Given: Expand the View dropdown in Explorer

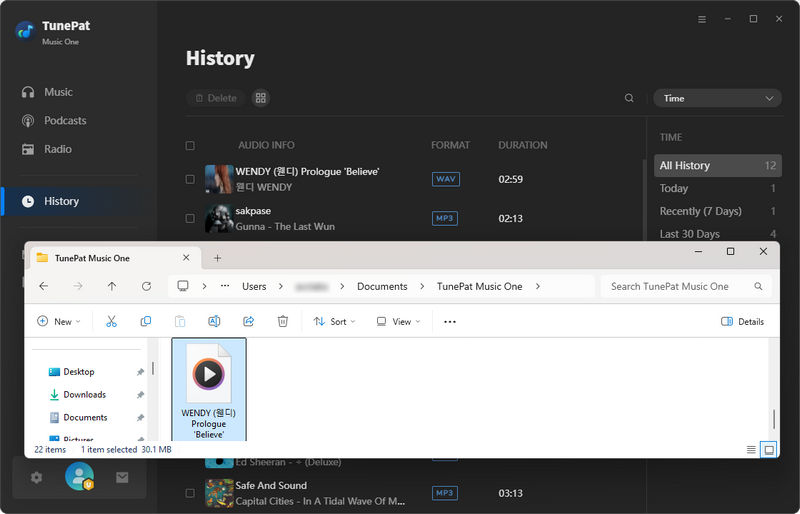Looking at the screenshot, I should pyautogui.click(x=397, y=321).
